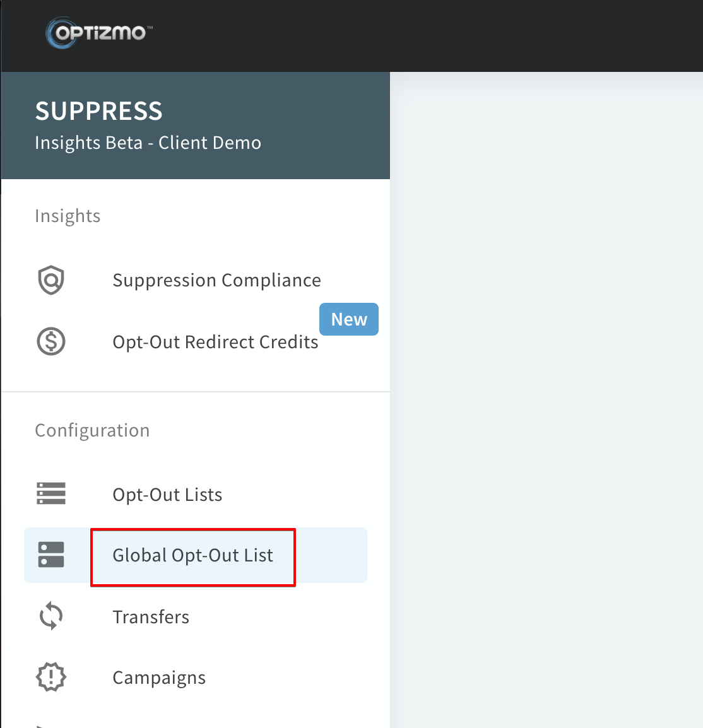
Task: Click the Opt-Out Redirect Credits dollar icon
Action: (51, 341)
